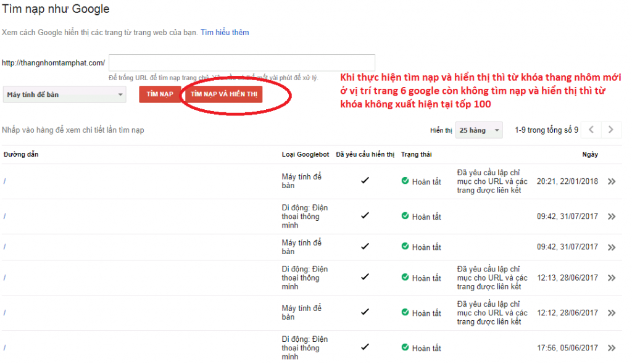Open '/' path link in 20:21, 22/01/2018 row
Screen dimensions: 632x364
(x=4, y=181)
